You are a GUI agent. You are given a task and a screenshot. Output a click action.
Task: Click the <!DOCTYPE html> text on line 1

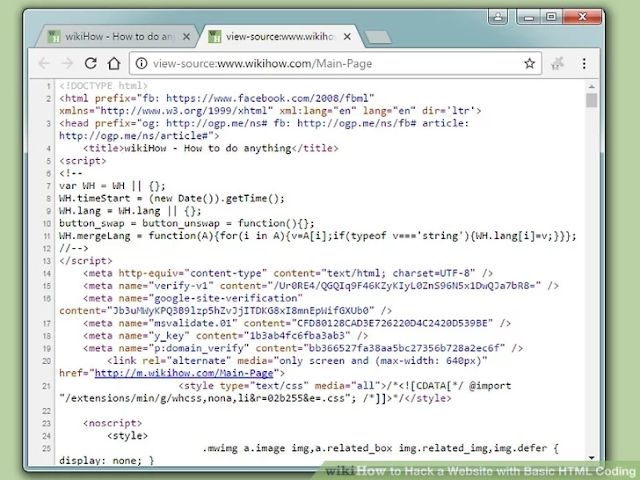click(103, 86)
